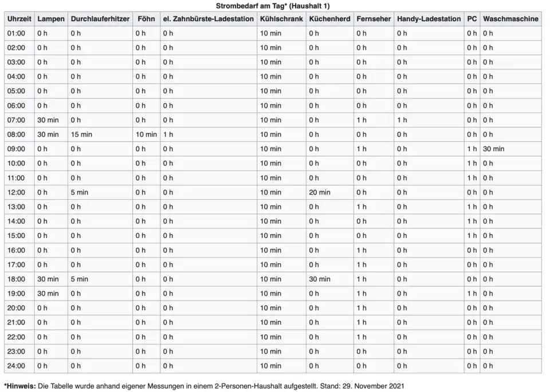Click the 30 min Waschmaschine cell

click(x=493, y=149)
